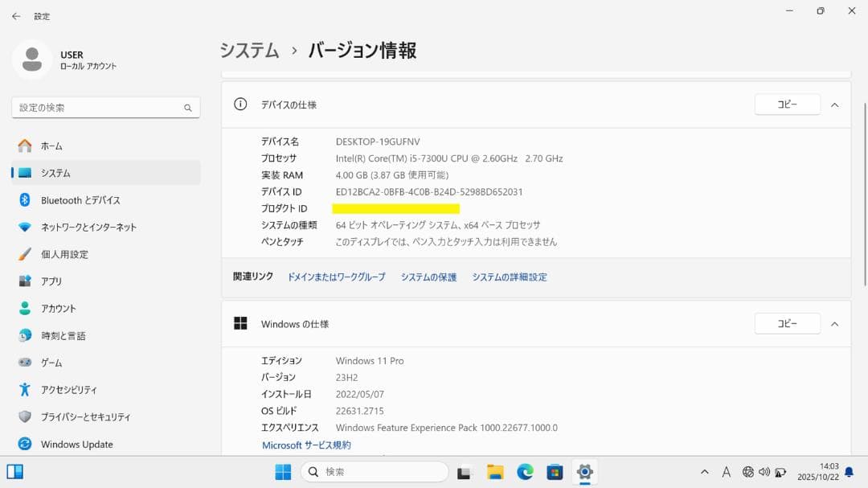
Task: Click the Settings gear on the taskbar
Action: (584, 472)
